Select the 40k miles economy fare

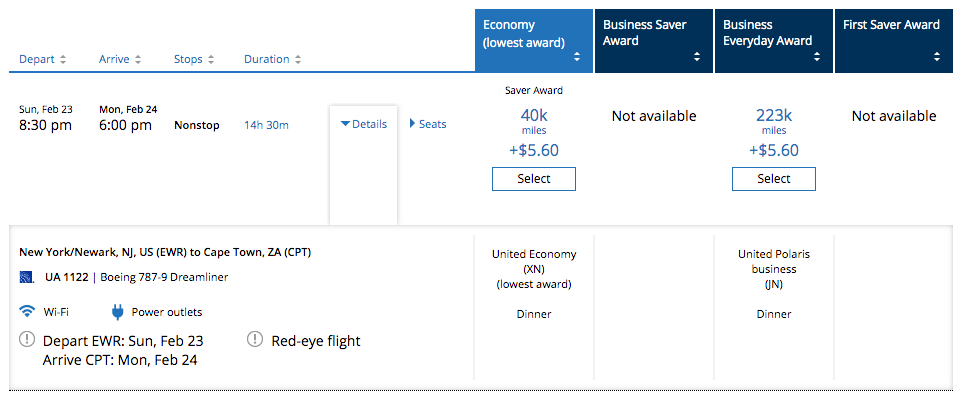click(x=534, y=179)
